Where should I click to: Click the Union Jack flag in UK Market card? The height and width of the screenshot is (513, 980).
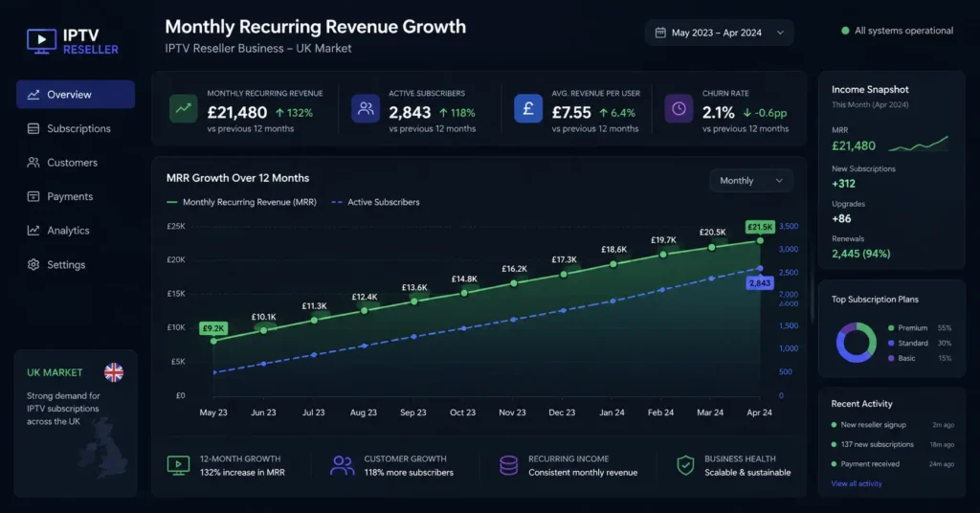114,373
